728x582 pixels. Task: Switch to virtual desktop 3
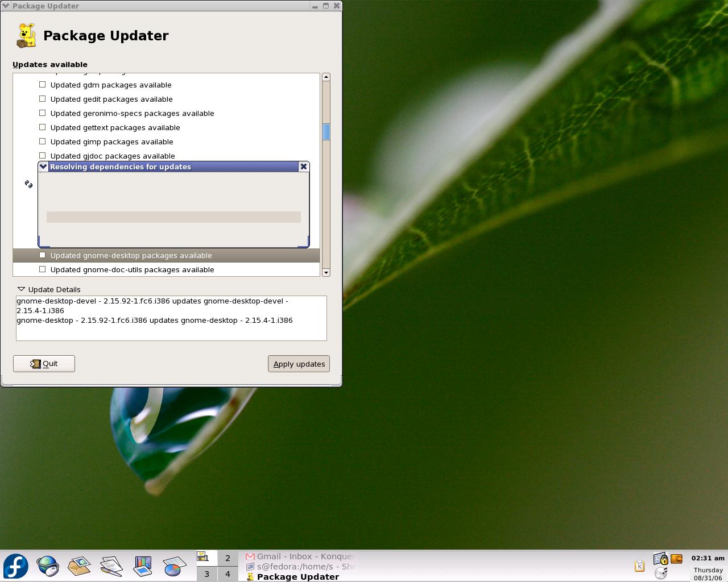206,574
